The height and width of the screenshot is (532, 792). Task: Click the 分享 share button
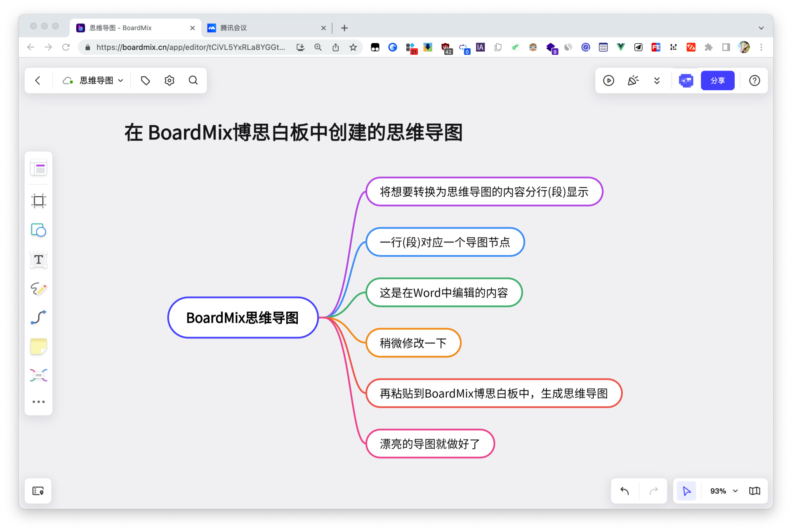[x=717, y=80]
